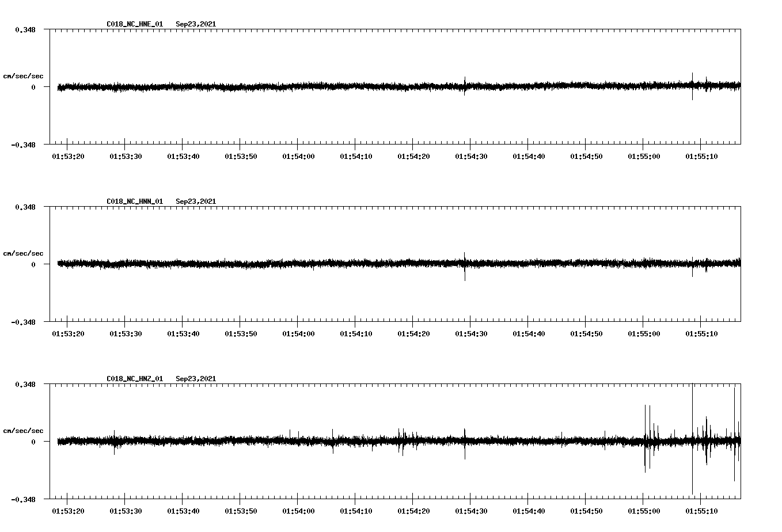Click the -0.348 lower axis value of HNN chart
Viewport: 782px width, 532px height.
coord(23,322)
